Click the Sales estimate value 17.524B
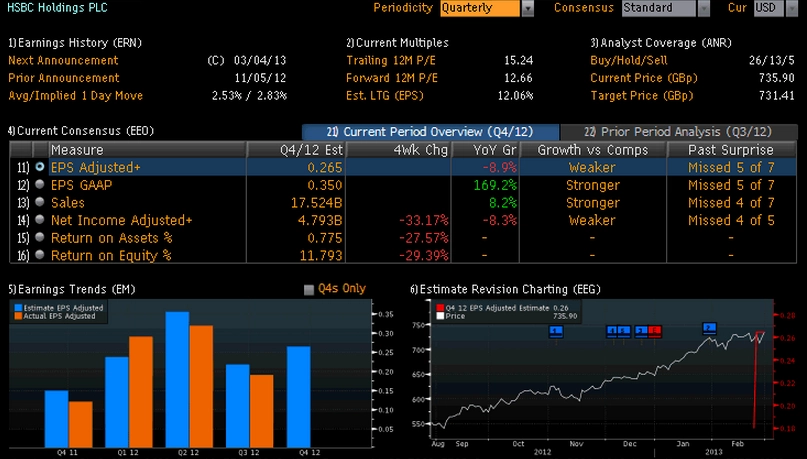The height and width of the screenshot is (459, 807). coord(317,202)
